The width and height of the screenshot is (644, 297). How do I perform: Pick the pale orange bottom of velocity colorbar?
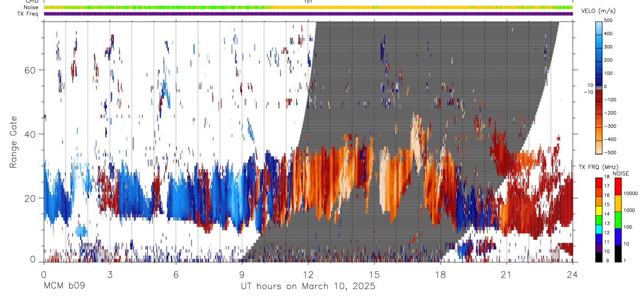pyautogui.click(x=599, y=148)
